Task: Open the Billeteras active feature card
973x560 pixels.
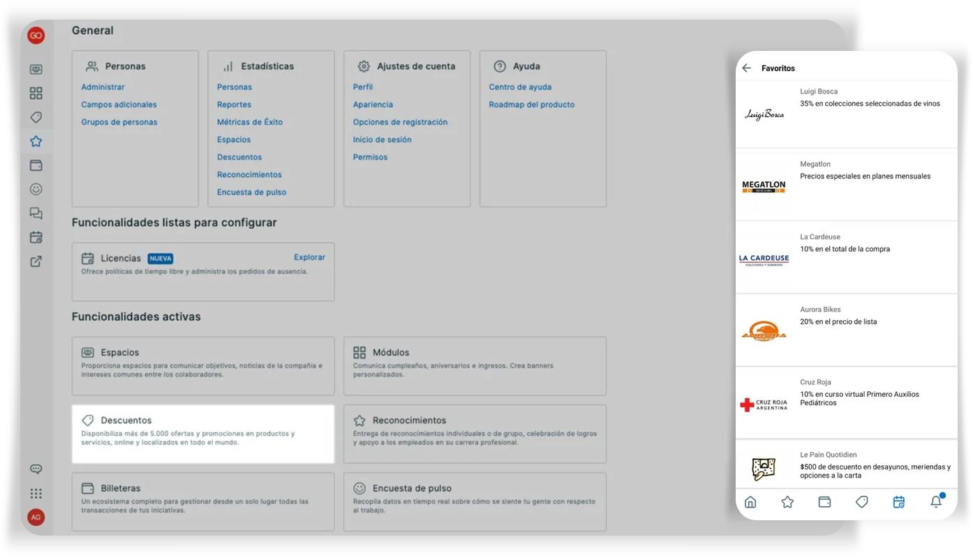Action: pos(203,502)
